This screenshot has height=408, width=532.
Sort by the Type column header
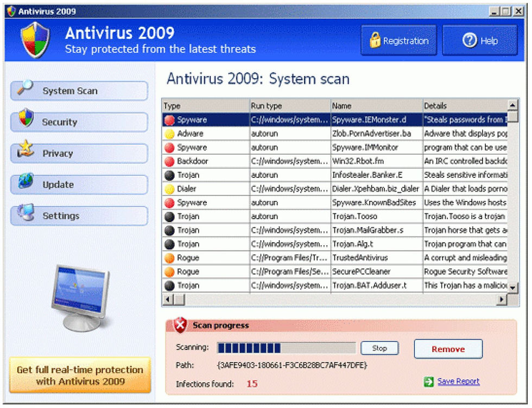[x=206, y=106]
